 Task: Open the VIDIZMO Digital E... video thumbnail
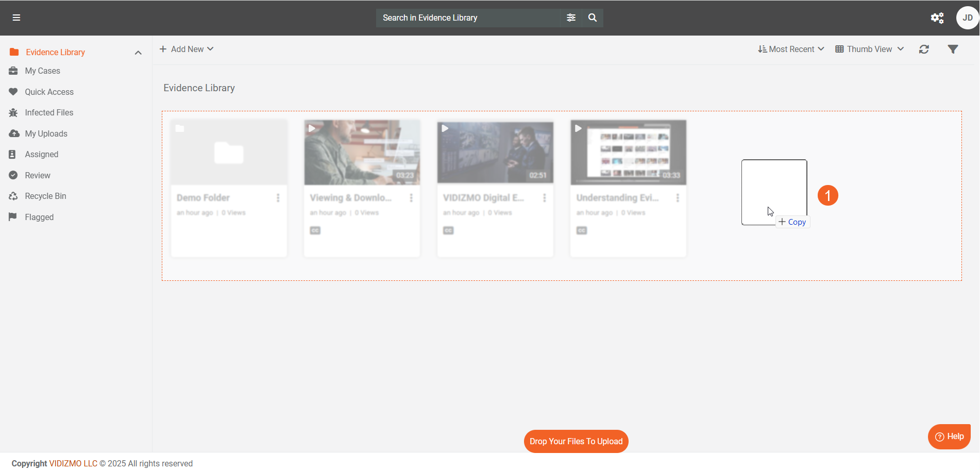(x=495, y=153)
